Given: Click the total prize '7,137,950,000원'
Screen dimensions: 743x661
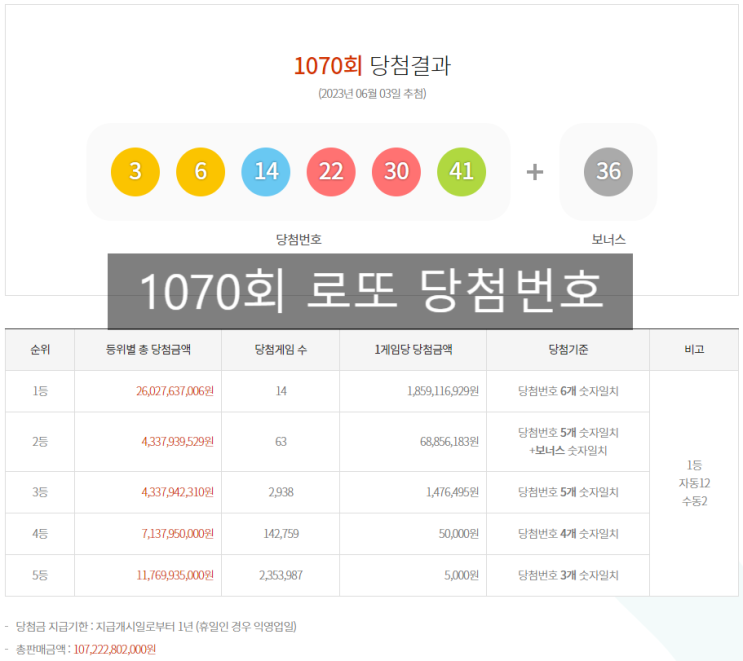Looking at the screenshot, I should pos(177,534).
